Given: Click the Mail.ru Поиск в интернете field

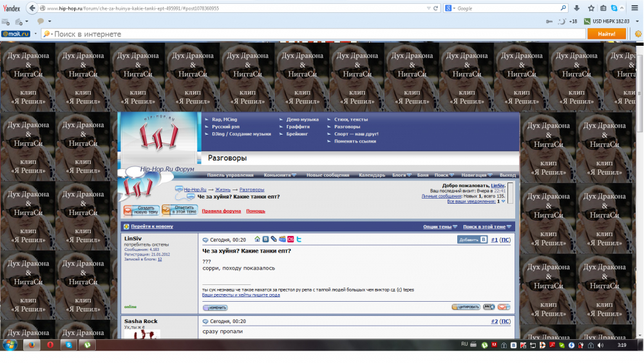Looking at the screenshot, I should (x=314, y=34).
